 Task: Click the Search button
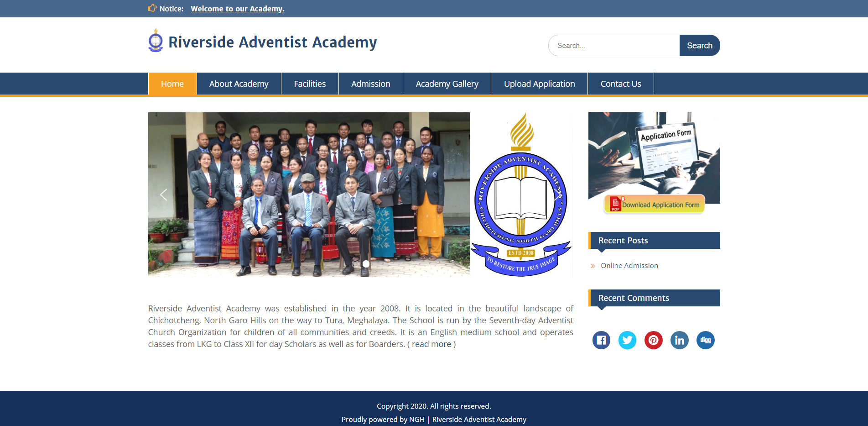[700, 46]
